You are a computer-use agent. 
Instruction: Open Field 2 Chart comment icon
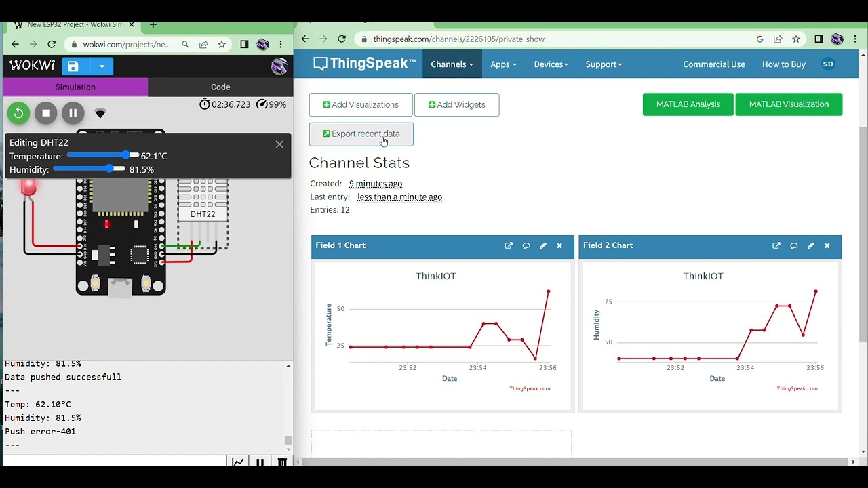pos(793,245)
